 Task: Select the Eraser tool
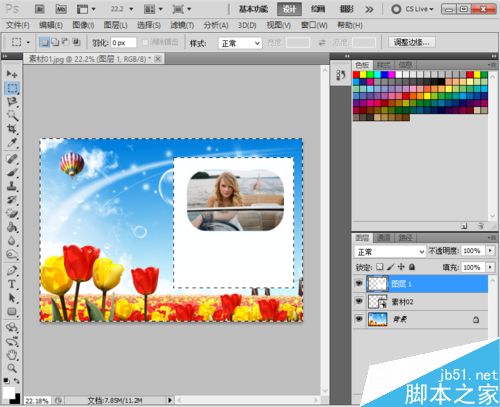pos(12,213)
